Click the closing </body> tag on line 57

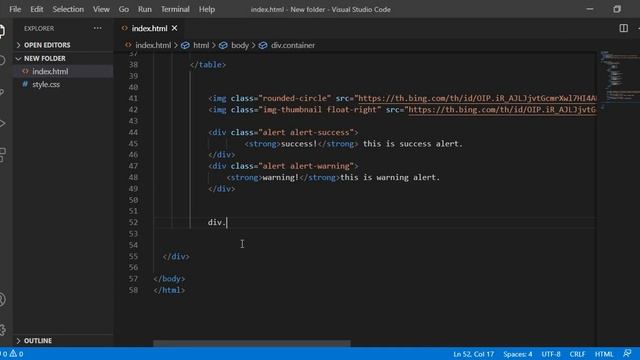pos(169,279)
